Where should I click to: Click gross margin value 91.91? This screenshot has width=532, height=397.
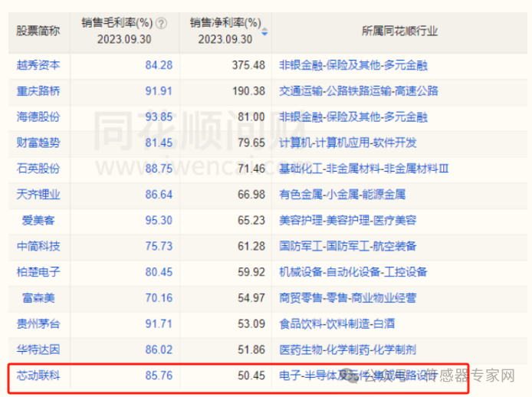[x=159, y=91]
